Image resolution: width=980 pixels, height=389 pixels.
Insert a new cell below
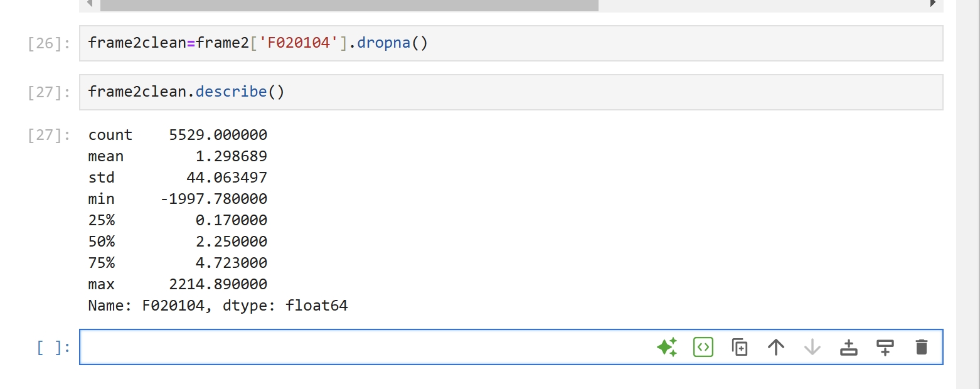tap(885, 347)
